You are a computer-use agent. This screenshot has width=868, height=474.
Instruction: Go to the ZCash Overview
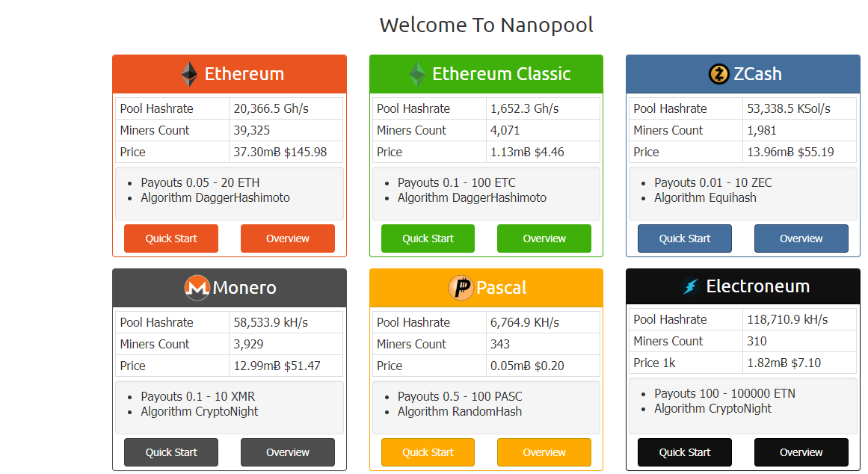tap(801, 238)
